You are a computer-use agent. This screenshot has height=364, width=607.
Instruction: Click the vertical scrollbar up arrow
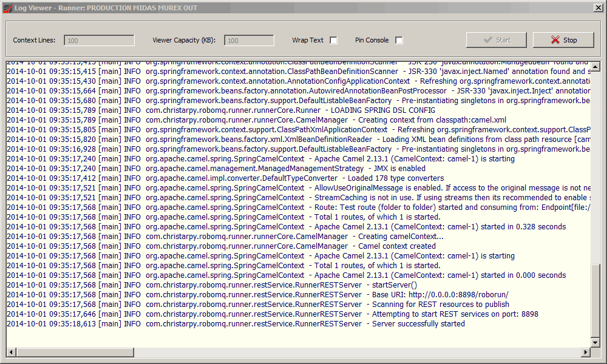595,67
